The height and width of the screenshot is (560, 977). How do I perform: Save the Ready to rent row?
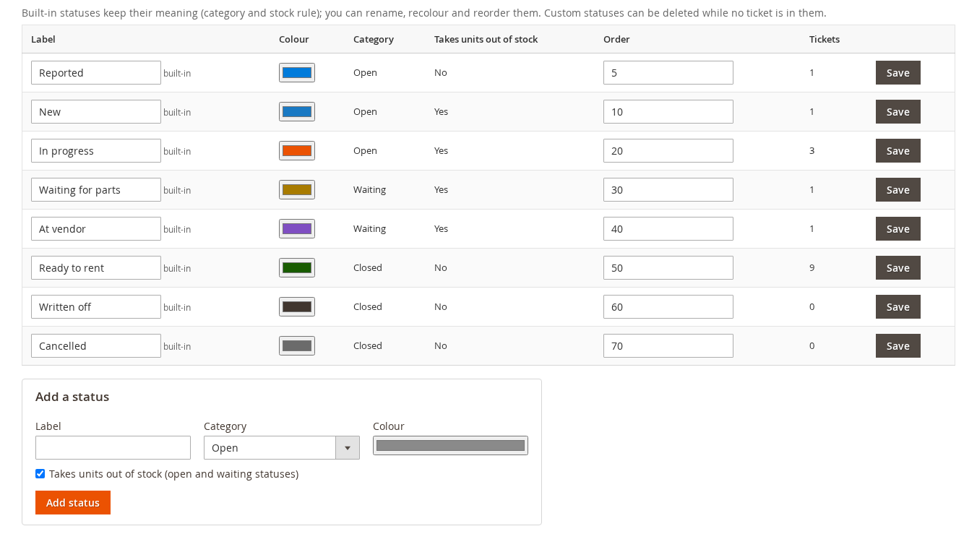click(x=898, y=268)
